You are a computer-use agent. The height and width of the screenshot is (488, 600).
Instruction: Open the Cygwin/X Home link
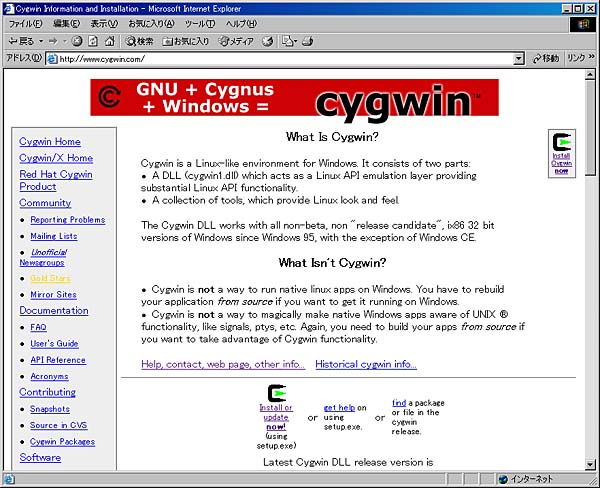56,158
